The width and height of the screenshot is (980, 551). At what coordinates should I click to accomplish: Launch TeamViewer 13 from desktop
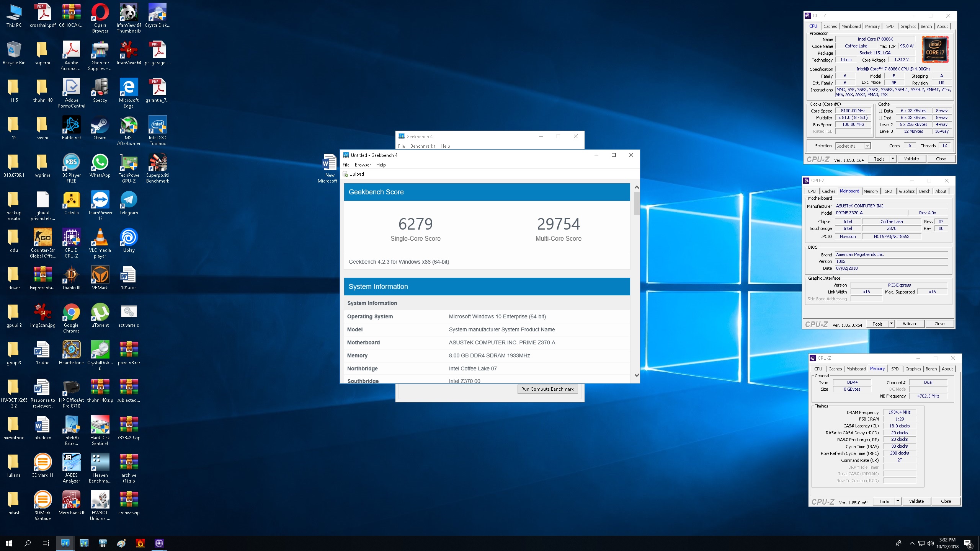pyautogui.click(x=100, y=205)
